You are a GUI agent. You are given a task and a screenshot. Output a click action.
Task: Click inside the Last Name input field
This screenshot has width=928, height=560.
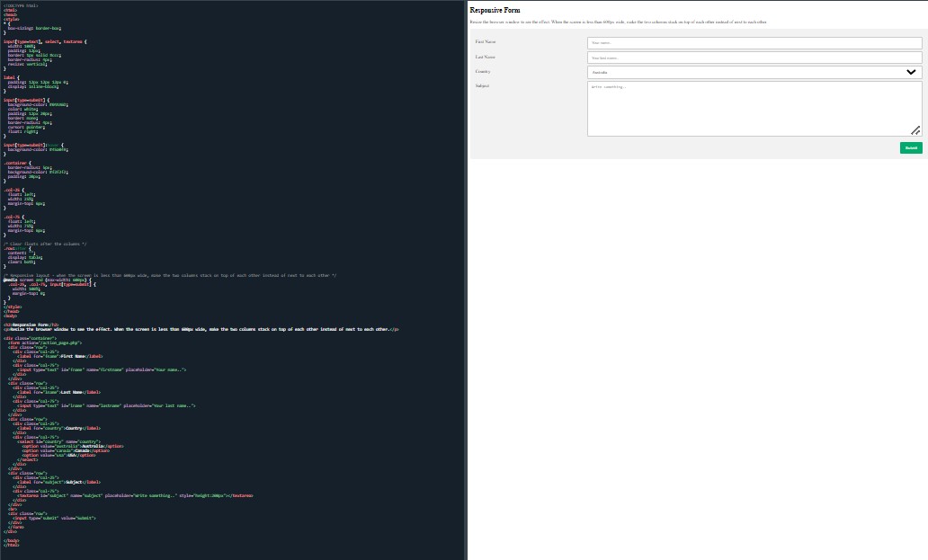tap(754, 57)
